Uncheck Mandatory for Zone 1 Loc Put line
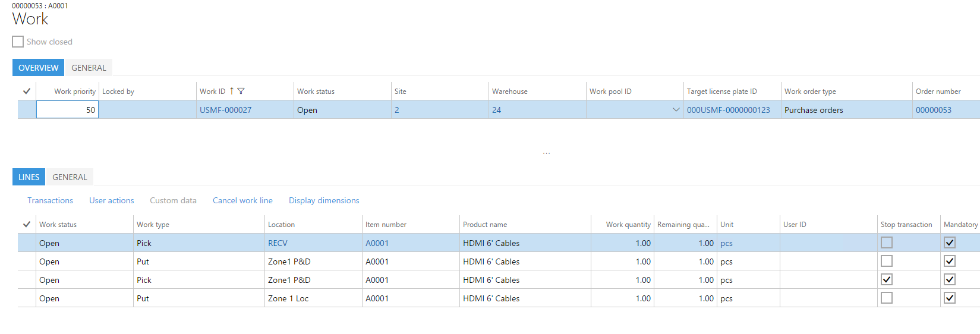Image resolution: width=980 pixels, height=334 pixels. pyautogui.click(x=949, y=298)
